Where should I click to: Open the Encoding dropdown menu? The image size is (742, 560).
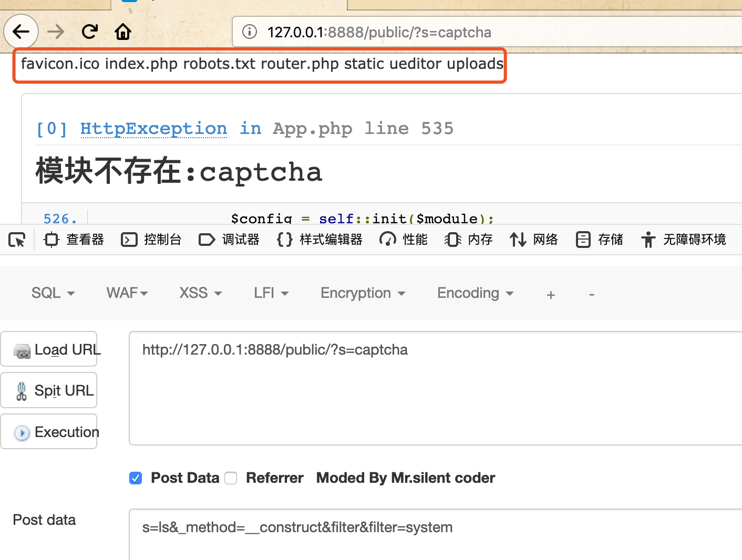coord(476,293)
